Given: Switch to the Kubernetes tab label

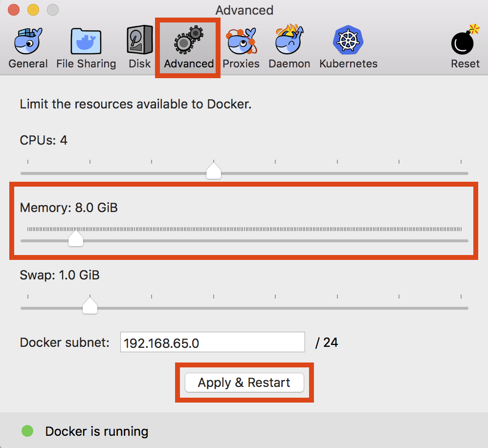Looking at the screenshot, I should coord(348,64).
